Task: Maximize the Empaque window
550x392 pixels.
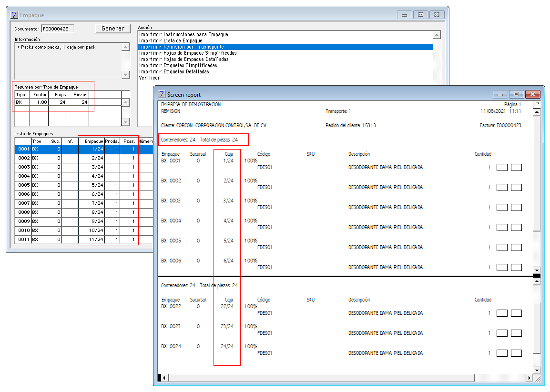Action: pos(420,15)
